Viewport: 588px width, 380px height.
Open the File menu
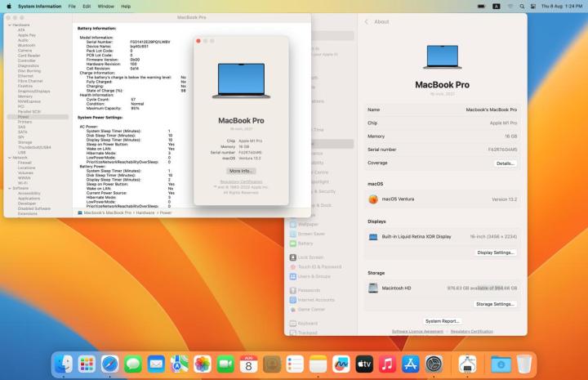click(72, 7)
